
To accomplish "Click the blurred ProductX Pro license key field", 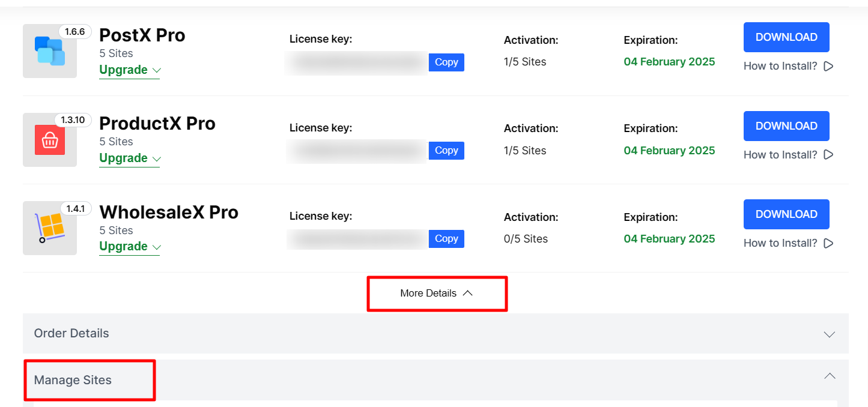I will (357, 151).
